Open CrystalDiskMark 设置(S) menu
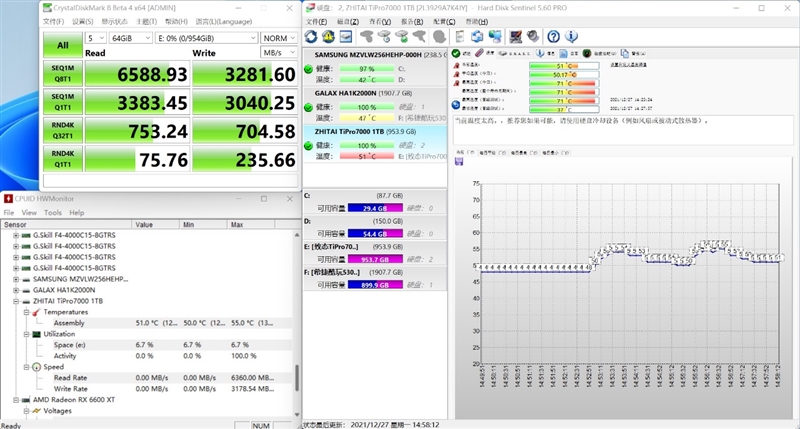Screen dimensions: 800x429 click(x=83, y=21)
